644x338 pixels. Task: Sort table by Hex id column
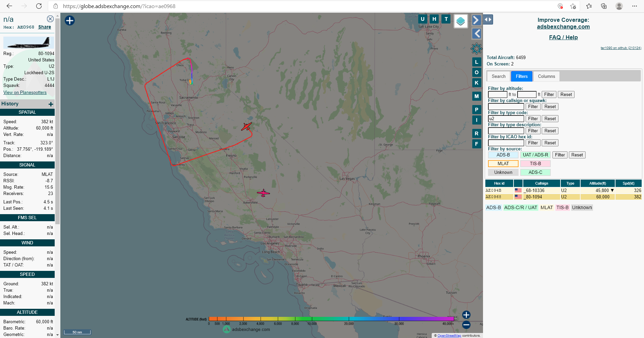pos(499,183)
